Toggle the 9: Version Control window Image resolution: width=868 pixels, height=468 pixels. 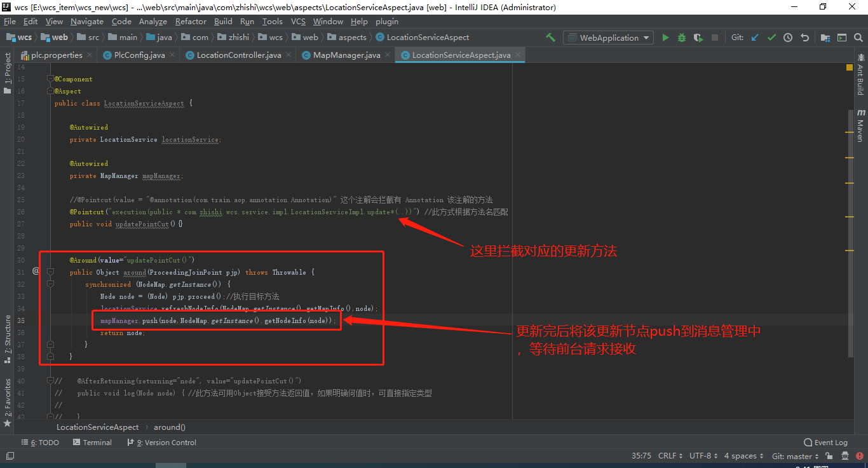point(161,443)
